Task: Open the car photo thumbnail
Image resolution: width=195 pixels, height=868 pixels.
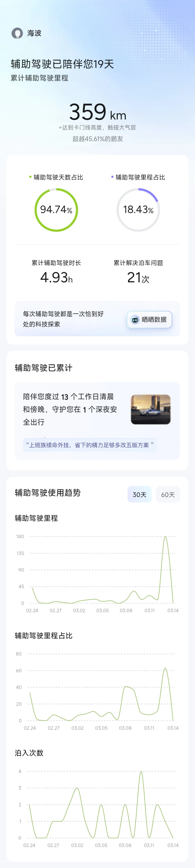Action: tap(150, 409)
